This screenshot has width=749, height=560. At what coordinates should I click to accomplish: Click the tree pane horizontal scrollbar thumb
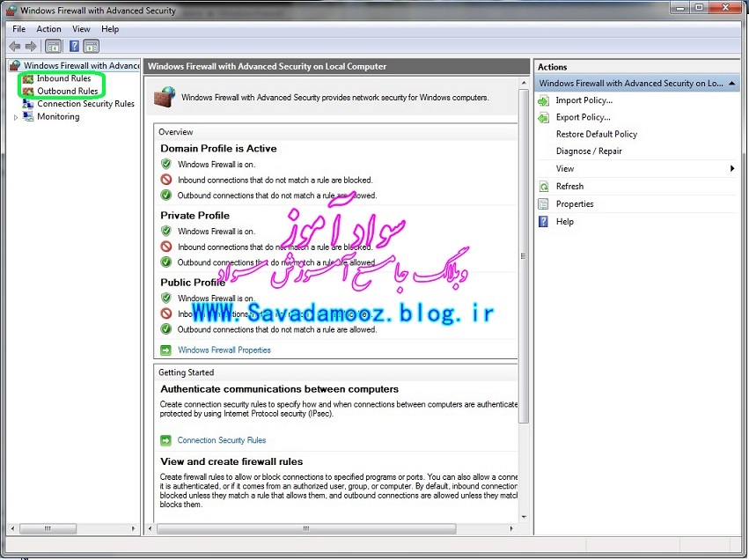pyautogui.click(x=48, y=528)
